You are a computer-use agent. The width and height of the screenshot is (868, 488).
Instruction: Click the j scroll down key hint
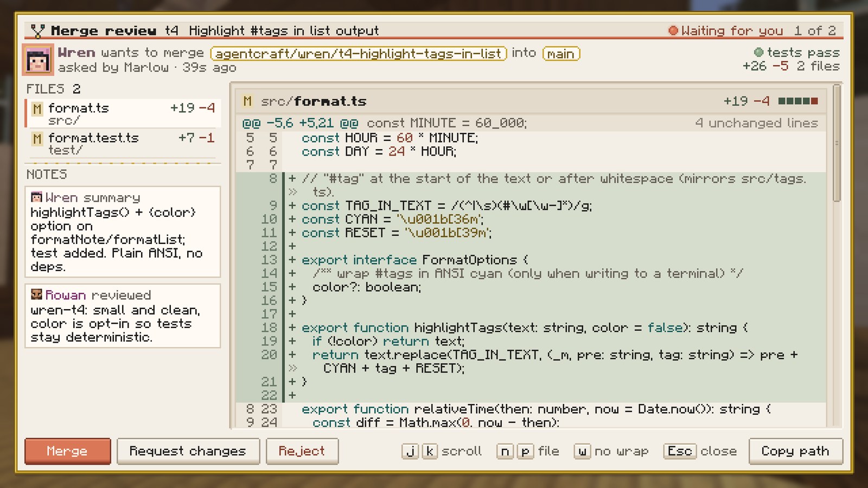(411, 451)
